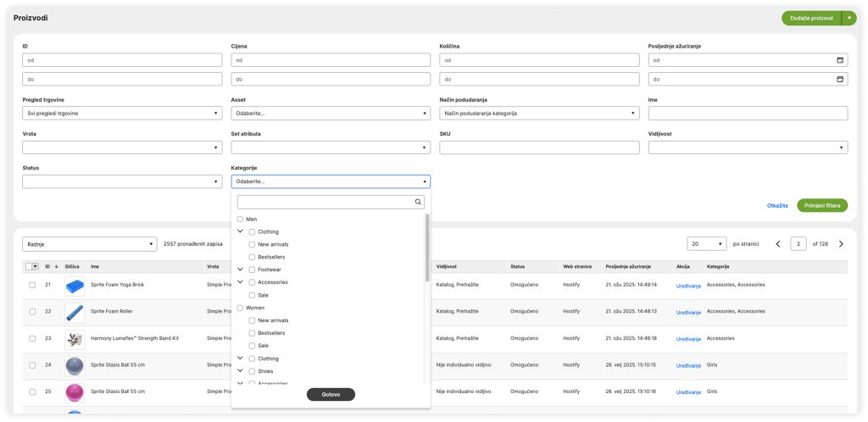Expand the Shoes category under Women
This screenshot has width=868, height=422.
(241, 370)
